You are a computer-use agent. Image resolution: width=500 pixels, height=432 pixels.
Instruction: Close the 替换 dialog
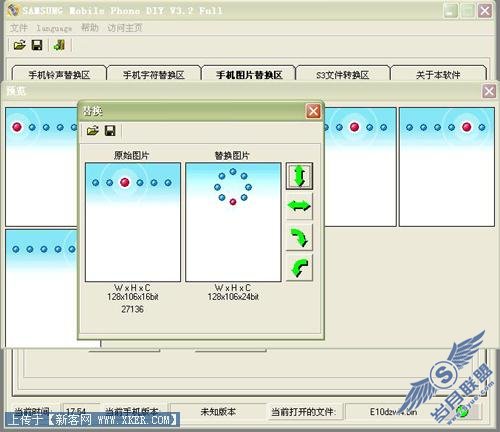click(x=313, y=111)
